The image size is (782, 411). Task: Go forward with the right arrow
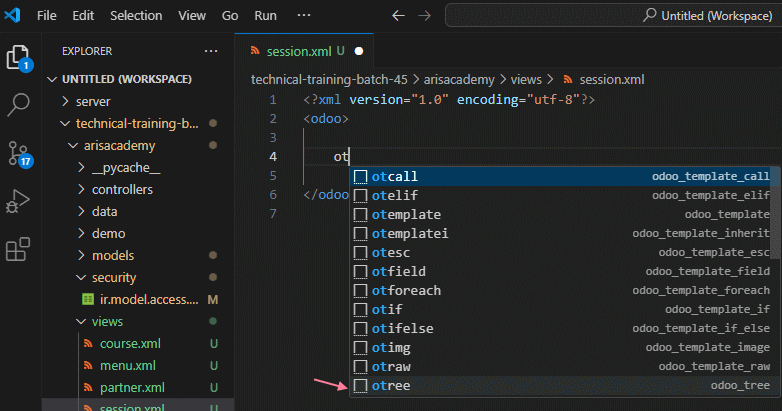(424, 15)
